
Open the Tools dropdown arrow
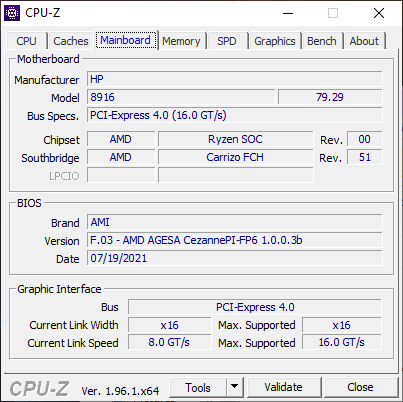235,387
